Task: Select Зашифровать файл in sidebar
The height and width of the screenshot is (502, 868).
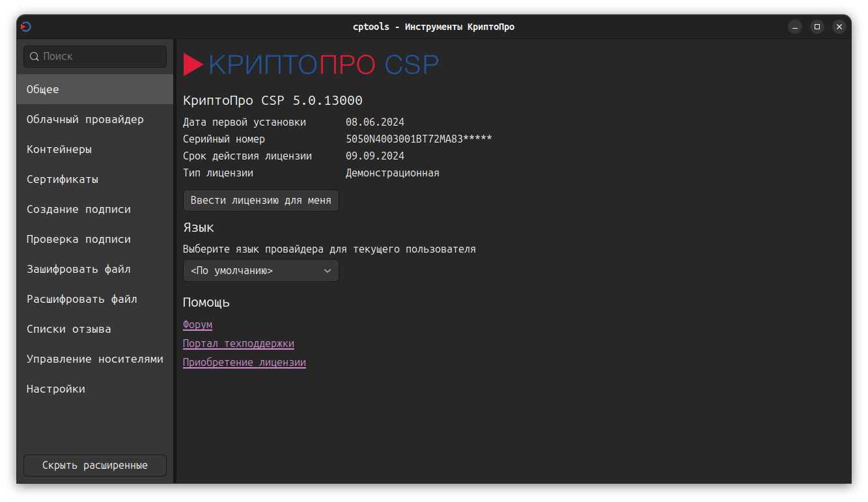Action: [79, 269]
